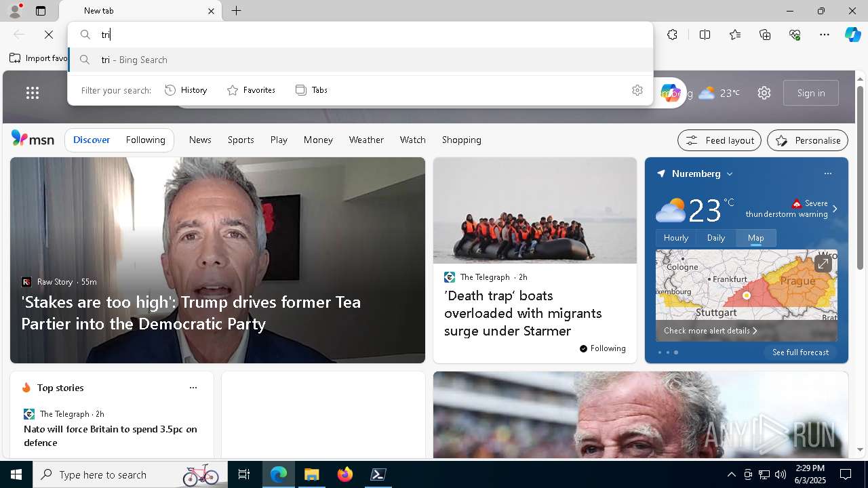Click the Windows taskbar search box

(x=130, y=474)
